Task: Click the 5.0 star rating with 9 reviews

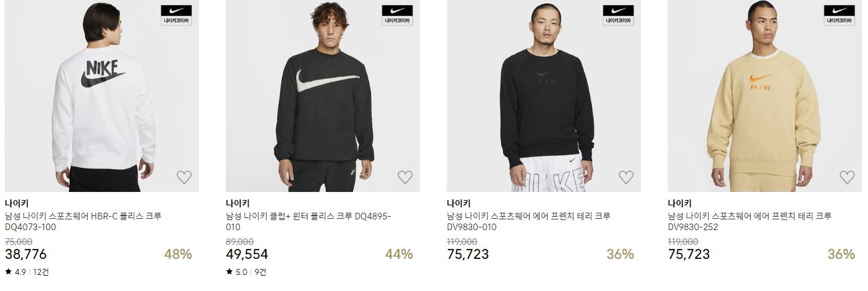Action: (x=246, y=272)
